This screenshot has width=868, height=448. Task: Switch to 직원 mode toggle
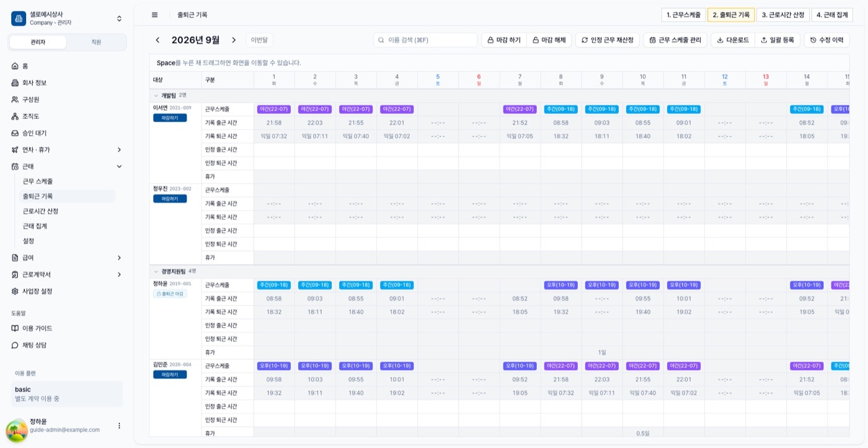[96, 42]
